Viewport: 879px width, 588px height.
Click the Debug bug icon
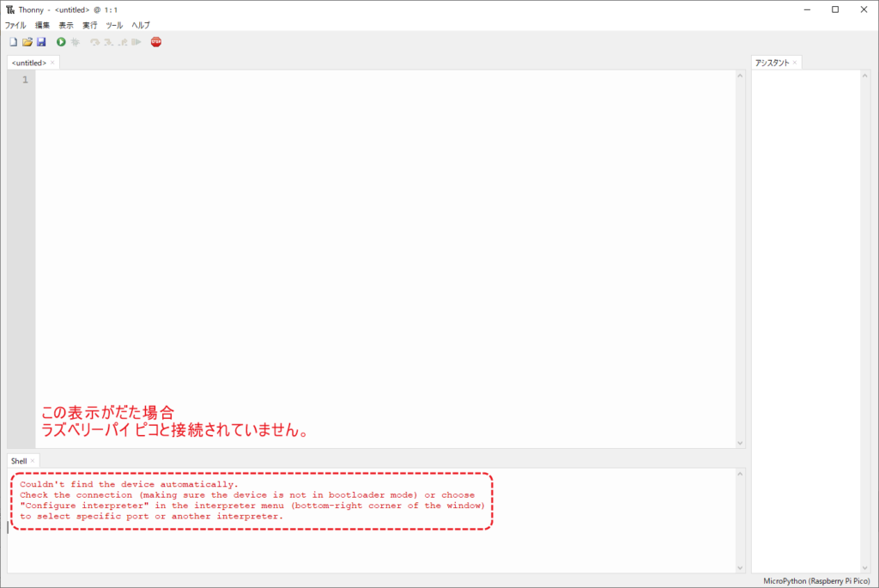76,42
